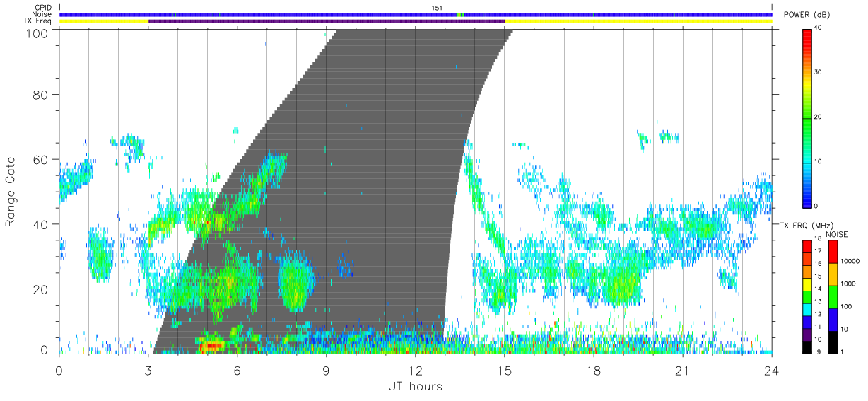Viewport: 868px width, 401px height.
Task: Click the red swatch atop the NOISE legend
Action: (x=833, y=252)
